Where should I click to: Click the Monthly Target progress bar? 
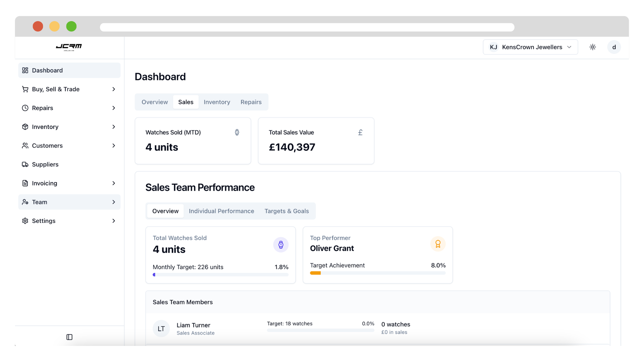220,275
